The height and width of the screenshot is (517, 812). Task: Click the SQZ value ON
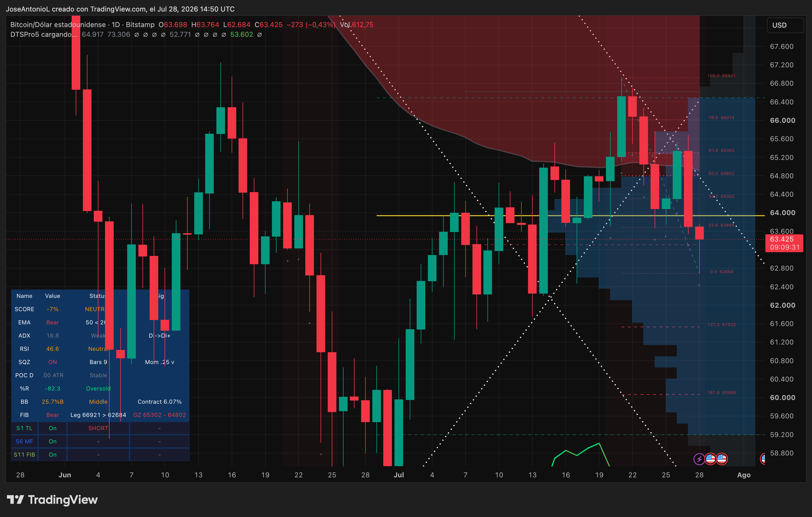tap(52, 362)
